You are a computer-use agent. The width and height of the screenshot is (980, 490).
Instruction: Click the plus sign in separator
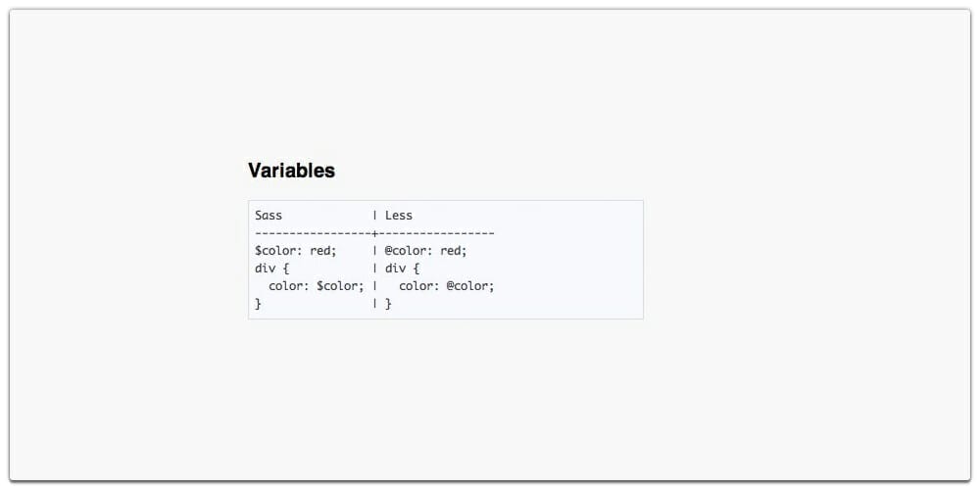(x=374, y=234)
